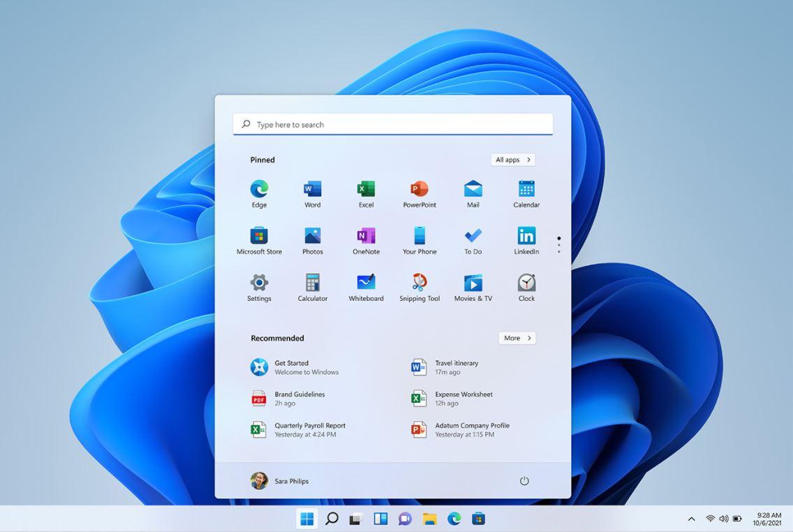
Task: Launch Excel from the pinned apps
Action: point(366,190)
